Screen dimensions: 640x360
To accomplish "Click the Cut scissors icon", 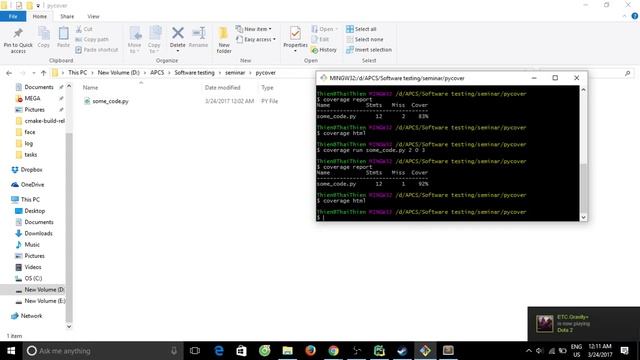I will tap(79, 29).
